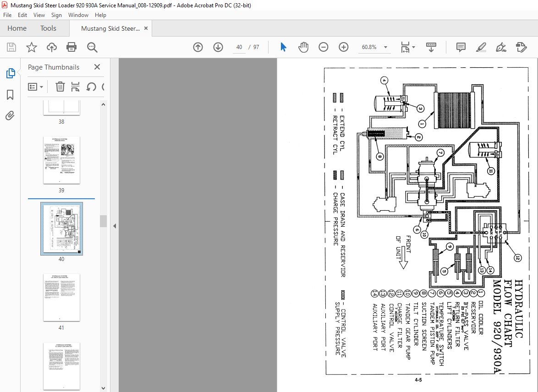Switch to the Tools tab
Screen dimensions: 538x392
[x=48, y=28]
